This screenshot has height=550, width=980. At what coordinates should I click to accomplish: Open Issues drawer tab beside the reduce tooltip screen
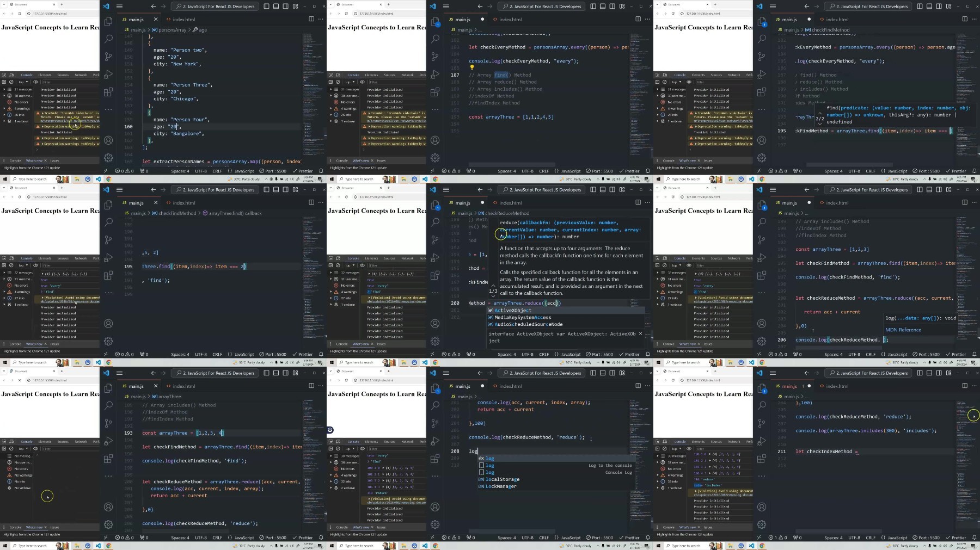(381, 344)
